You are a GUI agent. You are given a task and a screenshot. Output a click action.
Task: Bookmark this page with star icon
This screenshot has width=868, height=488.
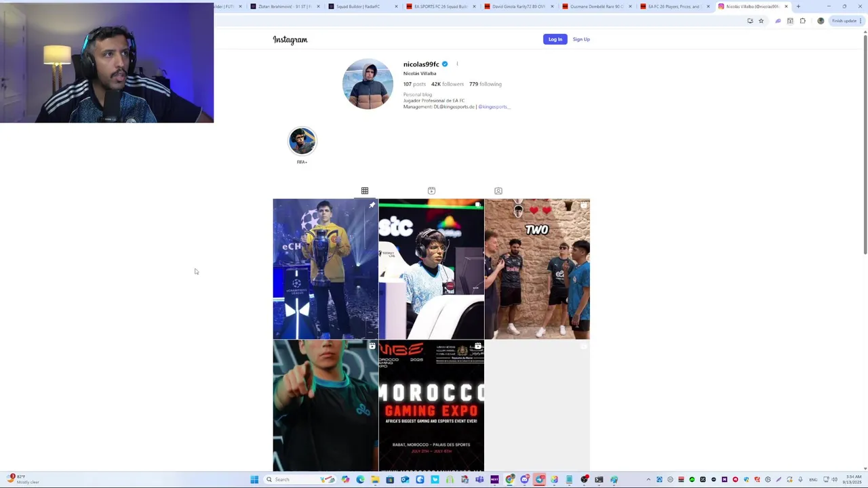coord(761,21)
